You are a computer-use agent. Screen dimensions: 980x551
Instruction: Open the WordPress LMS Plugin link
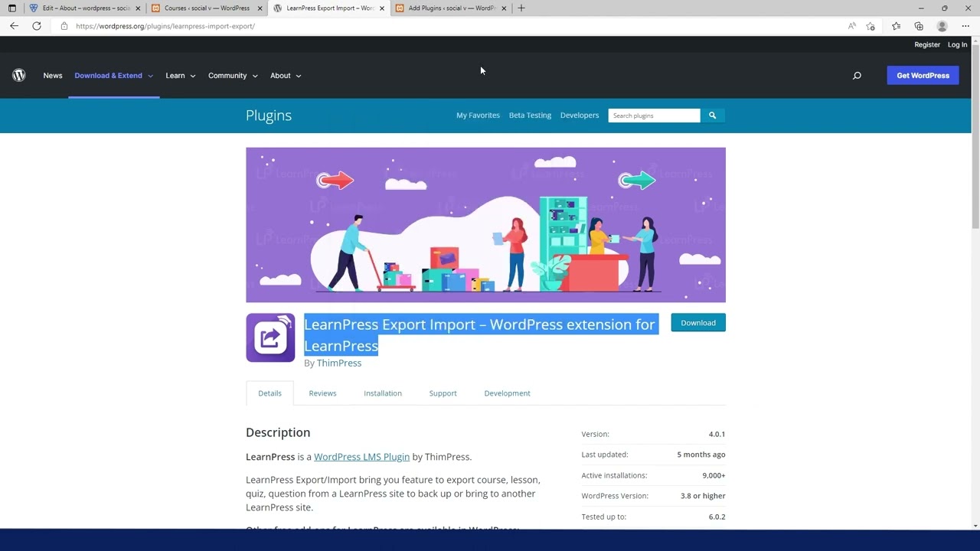coord(361,457)
